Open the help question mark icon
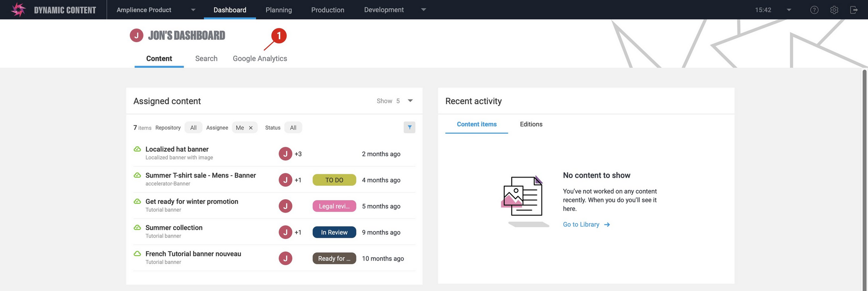Screen dimensions: 868x291 pos(814,10)
